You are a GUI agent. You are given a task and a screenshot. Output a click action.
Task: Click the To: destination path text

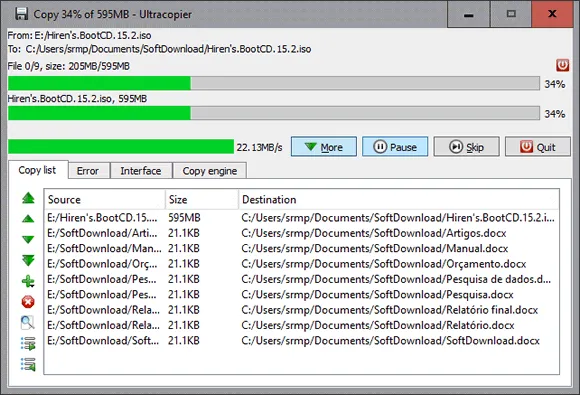pos(159,49)
